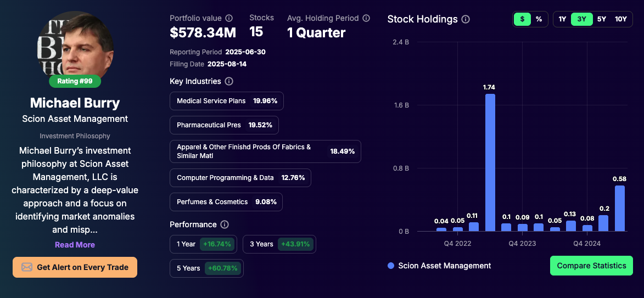This screenshot has width=644, height=298.
Task: Select the 5 Years performance chip
Action: (206, 268)
